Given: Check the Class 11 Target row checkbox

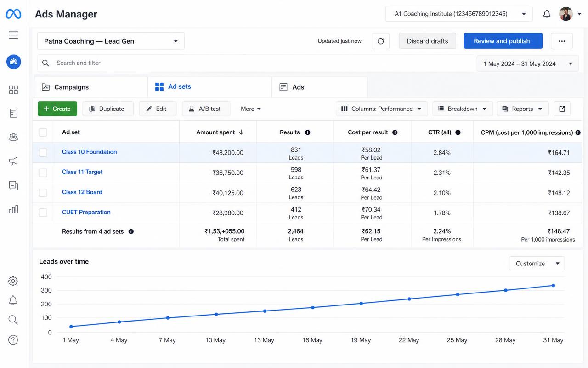Looking at the screenshot, I should [x=43, y=172].
